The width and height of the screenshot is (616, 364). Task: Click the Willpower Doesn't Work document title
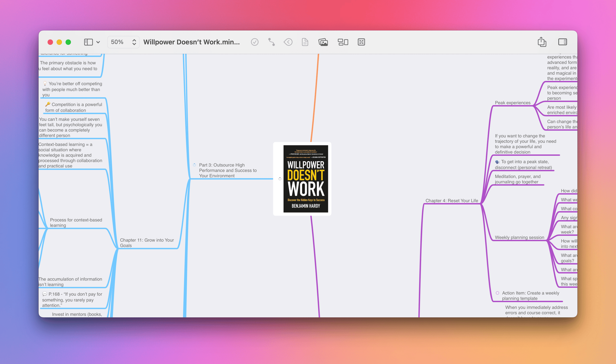coord(191,42)
